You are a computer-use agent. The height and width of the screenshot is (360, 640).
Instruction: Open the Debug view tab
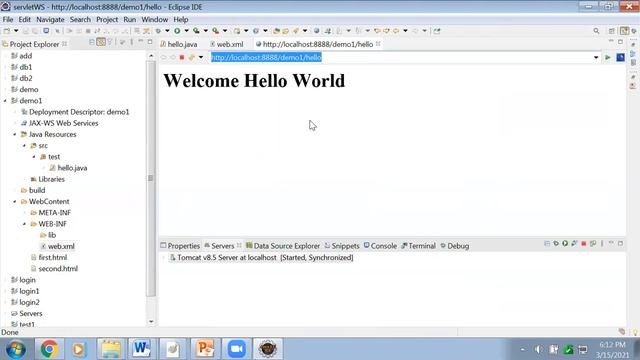[x=455, y=246]
